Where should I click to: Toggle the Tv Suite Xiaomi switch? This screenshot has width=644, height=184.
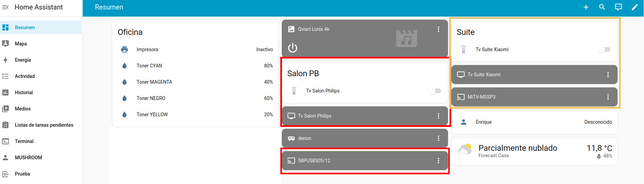point(604,49)
